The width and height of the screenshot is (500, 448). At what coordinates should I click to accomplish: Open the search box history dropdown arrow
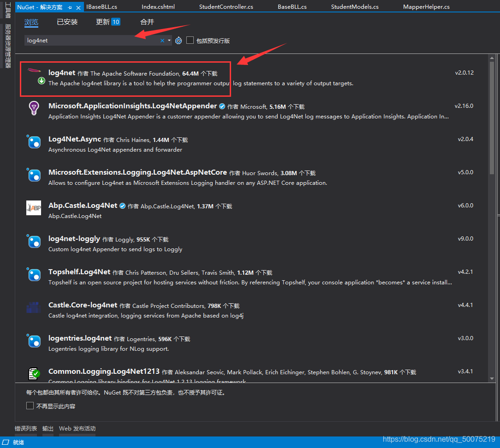pos(169,41)
